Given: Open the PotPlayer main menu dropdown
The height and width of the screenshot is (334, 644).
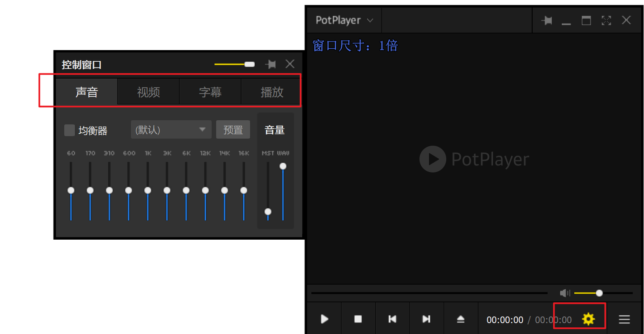Looking at the screenshot, I should (344, 20).
